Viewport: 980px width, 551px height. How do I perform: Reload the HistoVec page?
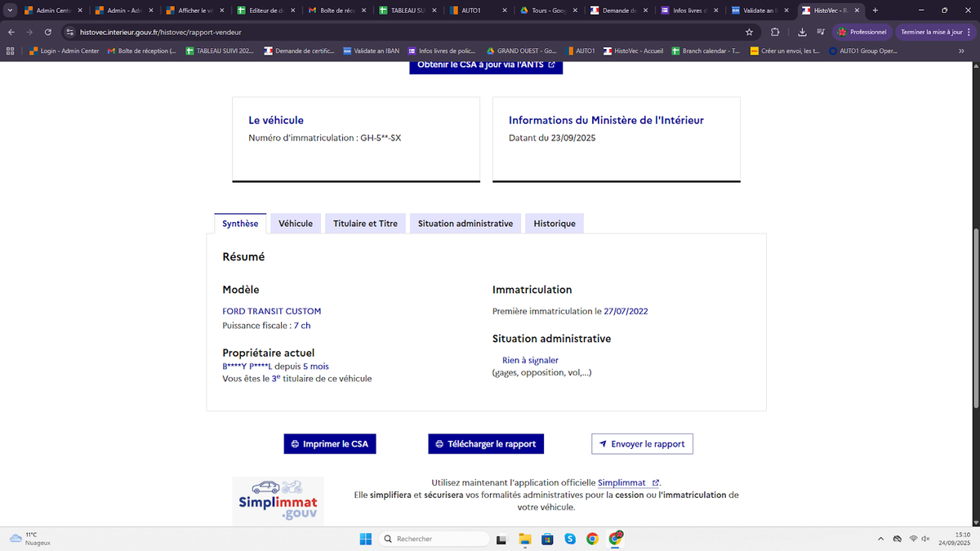tap(48, 32)
